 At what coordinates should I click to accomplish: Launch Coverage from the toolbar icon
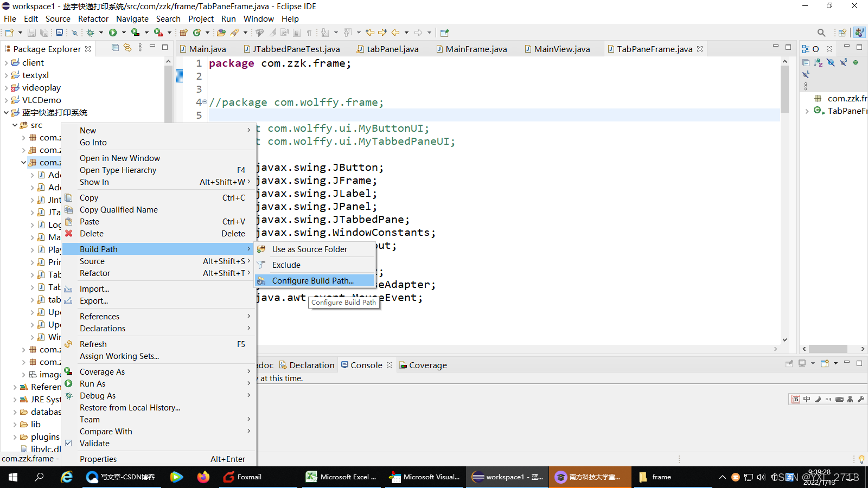click(x=135, y=33)
